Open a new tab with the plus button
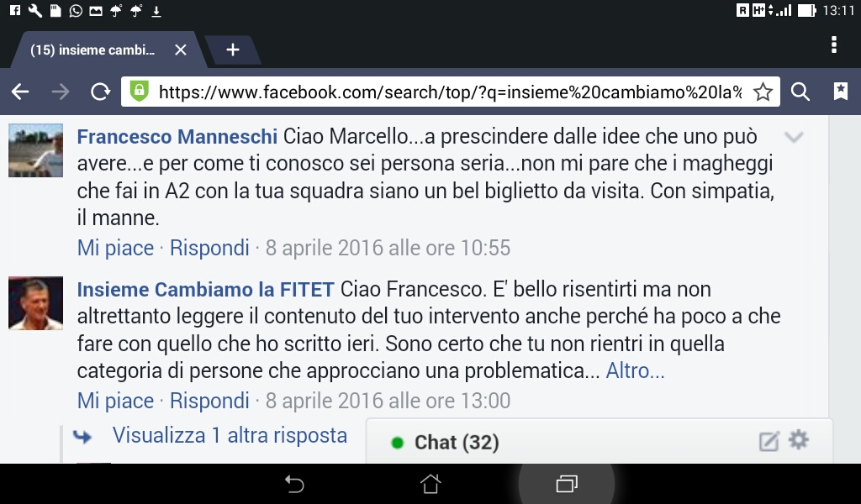The image size is (861, 504). [x=233, y=50]
